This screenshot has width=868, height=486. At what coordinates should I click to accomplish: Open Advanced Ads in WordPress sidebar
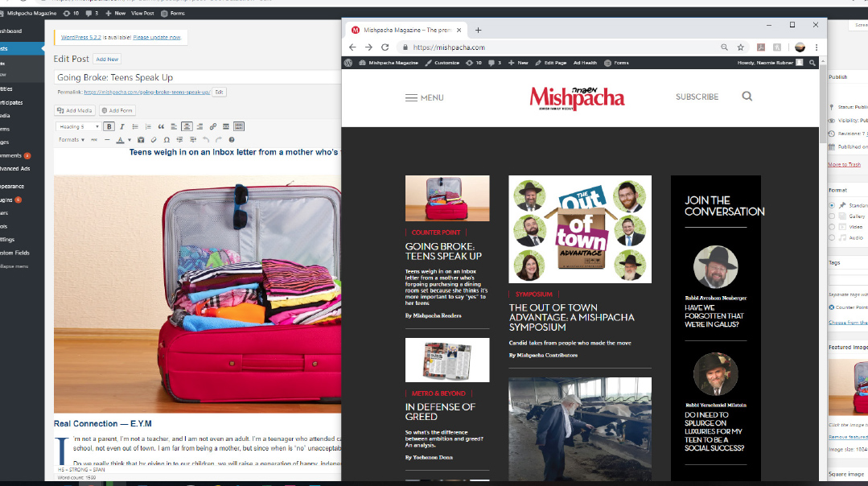tap(15, 169)
